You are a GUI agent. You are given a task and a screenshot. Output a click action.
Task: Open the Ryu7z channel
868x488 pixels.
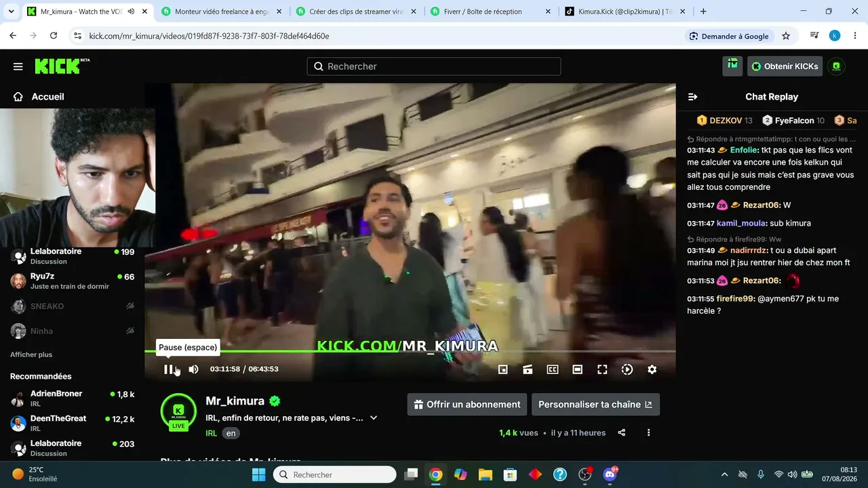click(73, 281)
